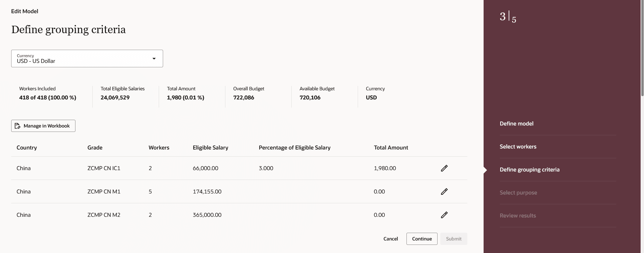The height and width of the screenshot is (253, 644).
Task: Go to Select workers step
Action: [518, 146]
